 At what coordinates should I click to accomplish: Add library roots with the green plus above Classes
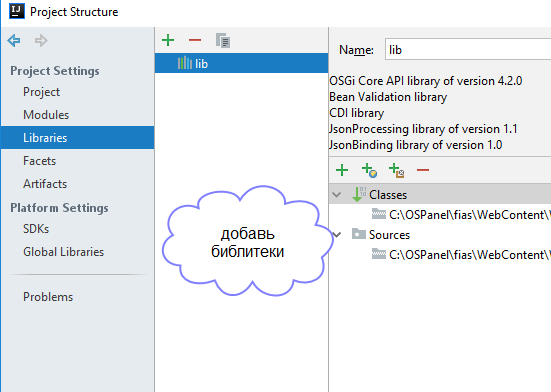pyautogui.click(x=342, y=170)
